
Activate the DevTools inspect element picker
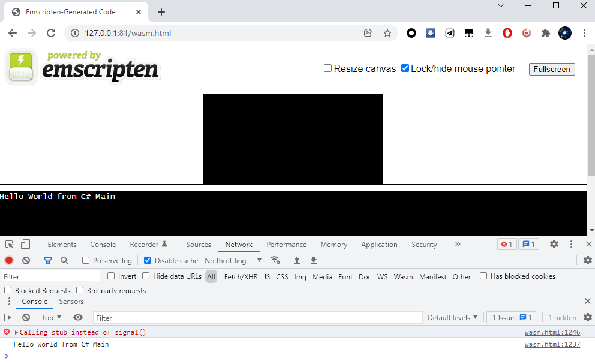coord(9,245)
